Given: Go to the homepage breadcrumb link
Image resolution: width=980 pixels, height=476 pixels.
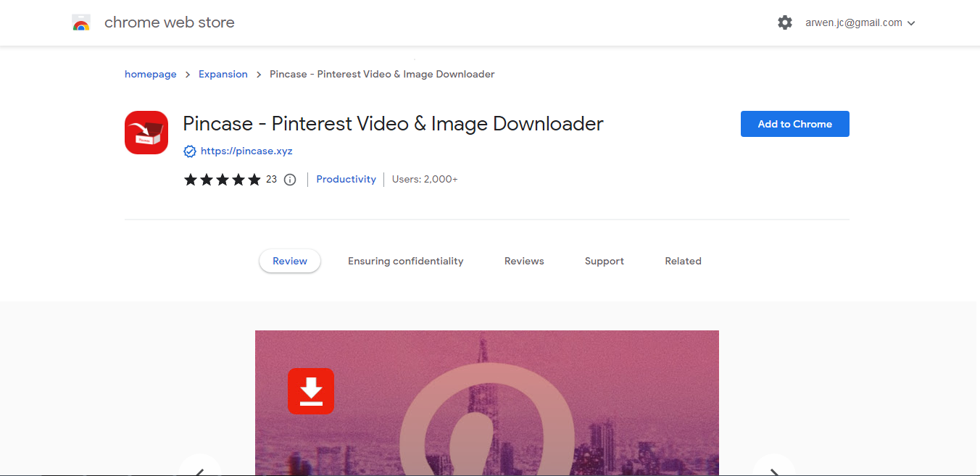Looking at the screenshot, I should point(151,74).
